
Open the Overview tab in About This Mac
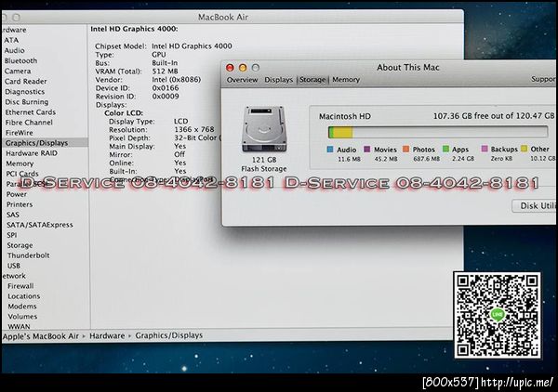coord(242,80)
